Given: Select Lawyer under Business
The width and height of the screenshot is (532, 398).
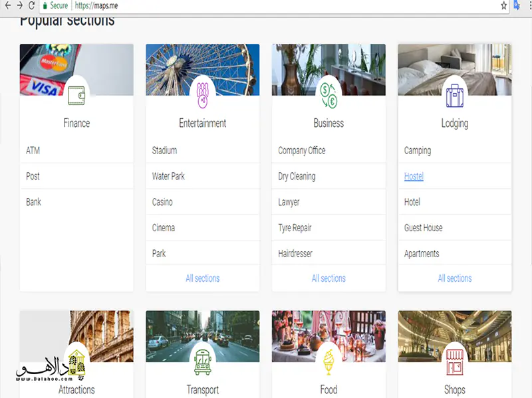Looking at the screenshot, I should coord(289,203).
